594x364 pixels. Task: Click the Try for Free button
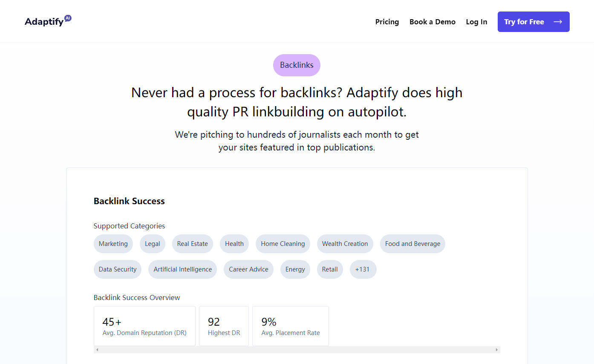coord(533,21)
